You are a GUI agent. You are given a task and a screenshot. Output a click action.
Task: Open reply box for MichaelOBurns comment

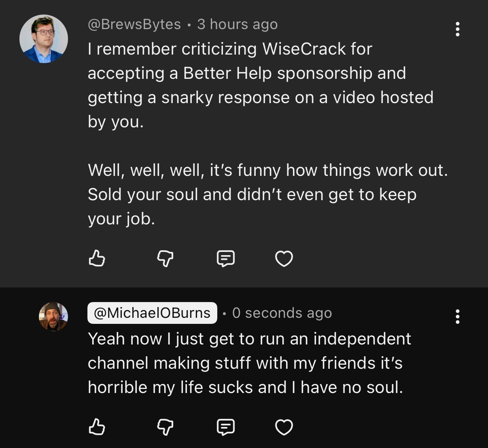pyautogui.click(x=225, y=427)
